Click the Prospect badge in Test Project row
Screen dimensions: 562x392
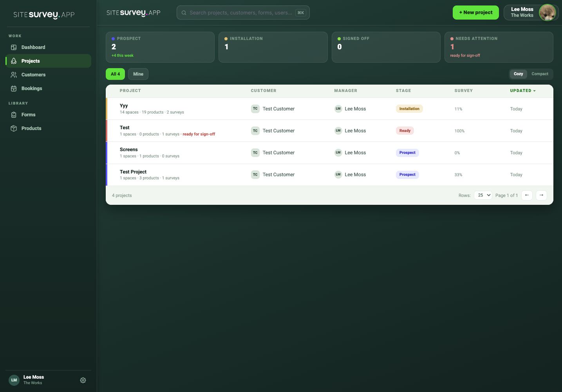[407, 175]
